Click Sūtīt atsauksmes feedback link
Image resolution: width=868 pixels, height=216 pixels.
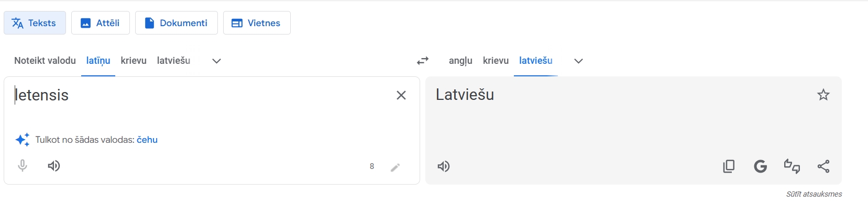(x=814, y=194)
